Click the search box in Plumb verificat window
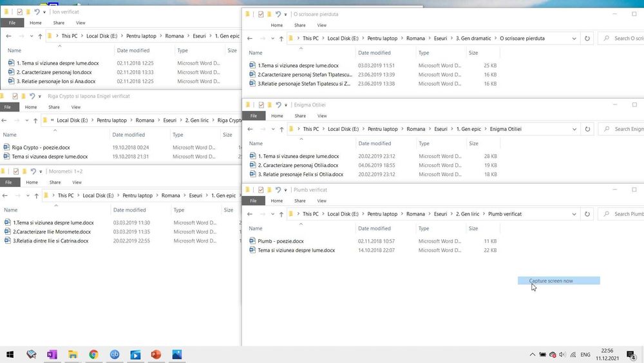Screen dimensions: 644x363 tap(621, 214)
